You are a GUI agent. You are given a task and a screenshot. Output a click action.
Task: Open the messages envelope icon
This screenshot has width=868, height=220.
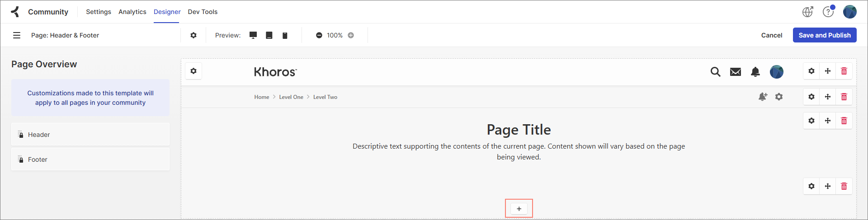point(736,72)
